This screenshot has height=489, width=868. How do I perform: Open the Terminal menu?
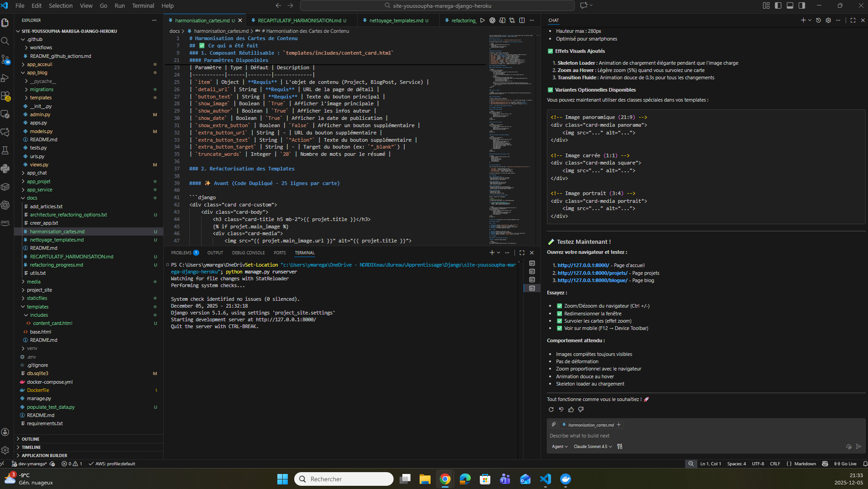[143, 5]
